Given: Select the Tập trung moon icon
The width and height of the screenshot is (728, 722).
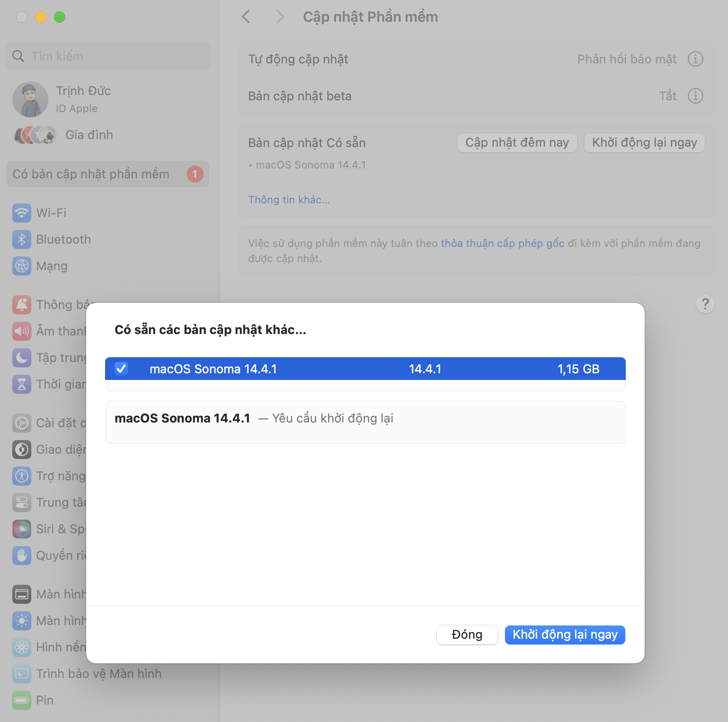Looking at the screenshot, I should pyautogui.click(x=22, y=358).
